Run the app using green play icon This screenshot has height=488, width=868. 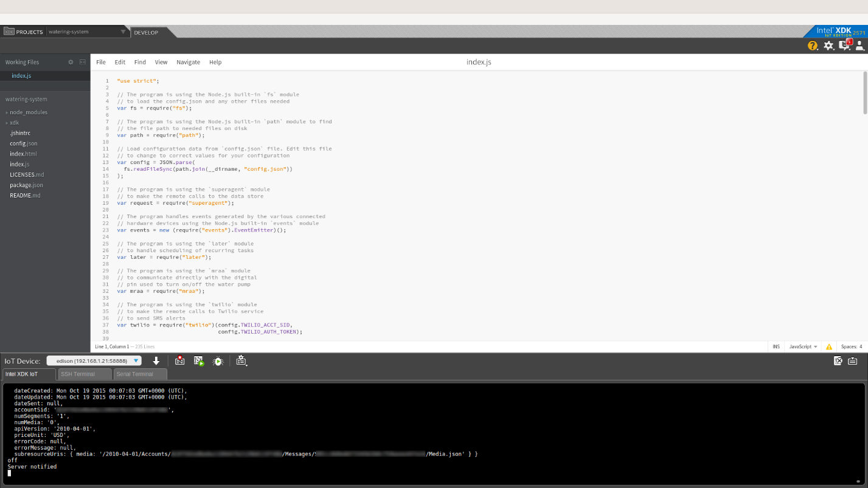[199, 361]
